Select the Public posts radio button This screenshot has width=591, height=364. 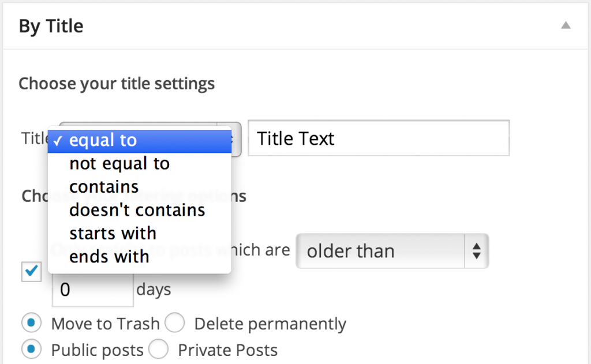coord(31,350)
